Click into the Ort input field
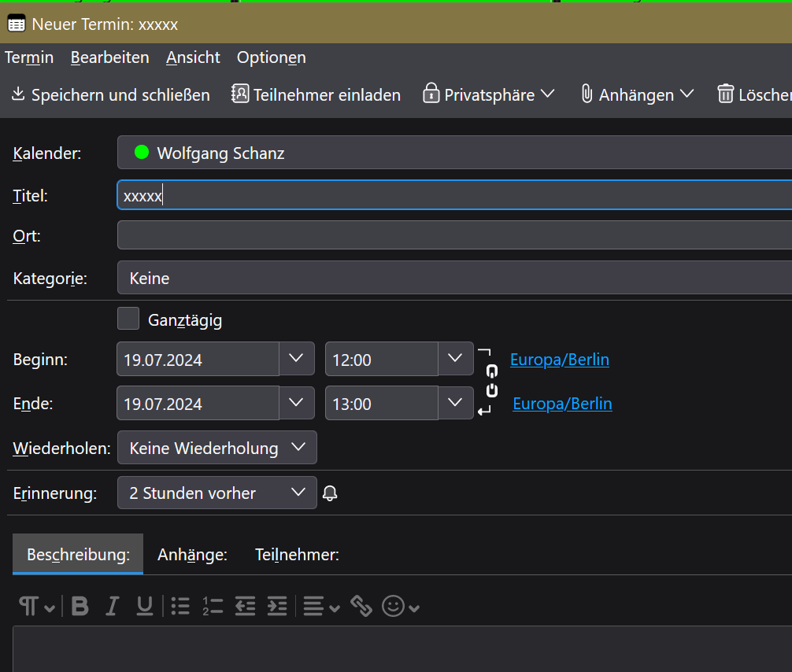792x672 pixels. (453, 235)
